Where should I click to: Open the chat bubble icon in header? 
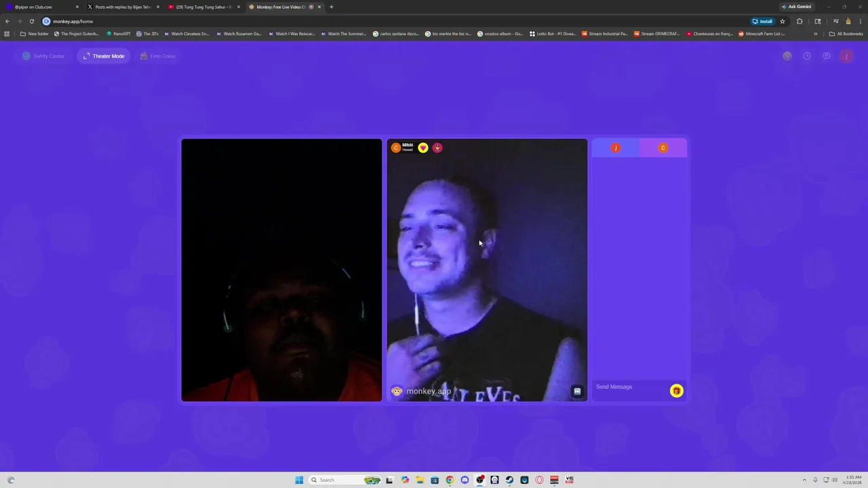click(x=827, y=56)
